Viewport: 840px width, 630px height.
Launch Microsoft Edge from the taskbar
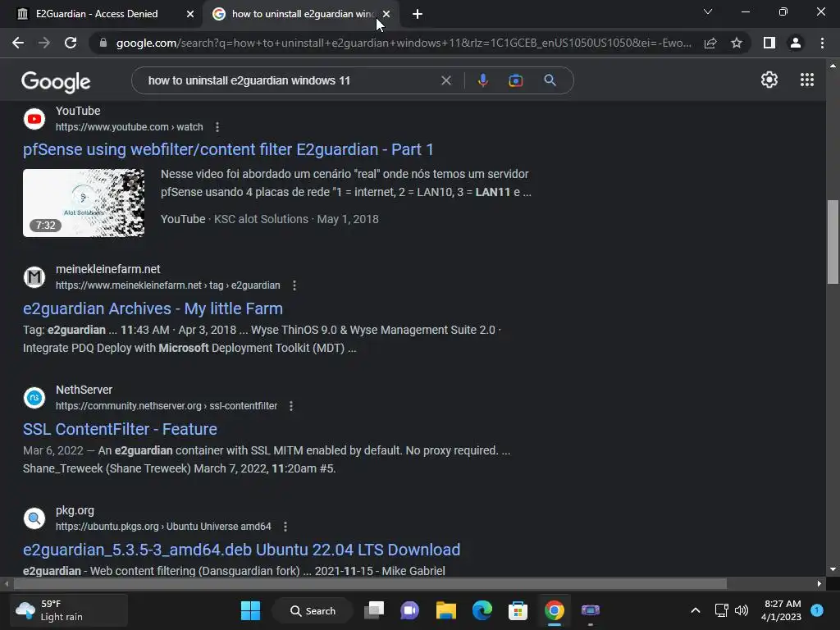482,610
